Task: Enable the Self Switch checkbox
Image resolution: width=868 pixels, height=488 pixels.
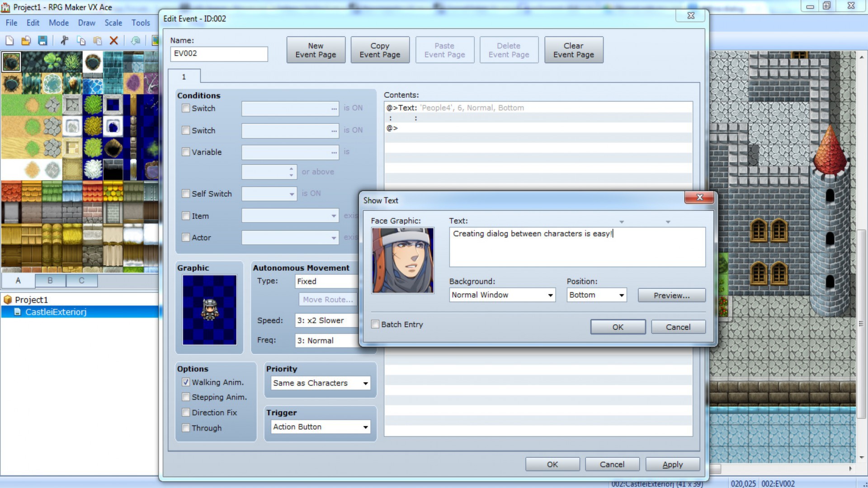Action: 186,194
